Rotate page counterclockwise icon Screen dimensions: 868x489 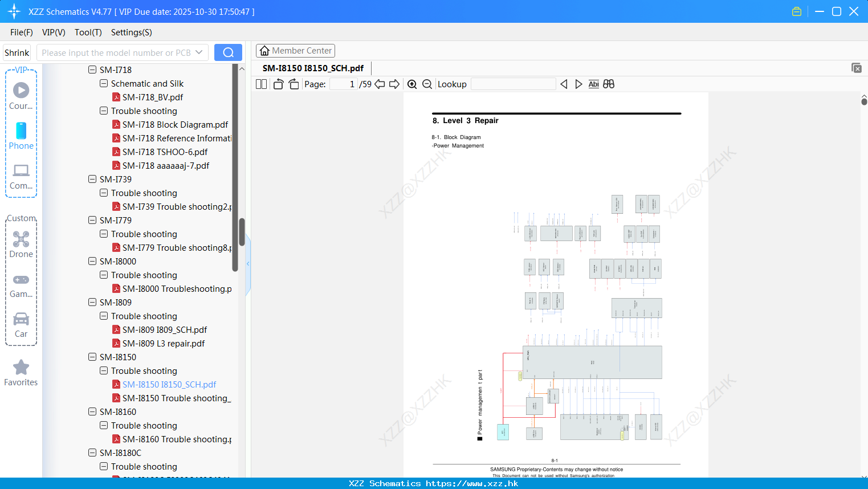(x=278, y=84)
